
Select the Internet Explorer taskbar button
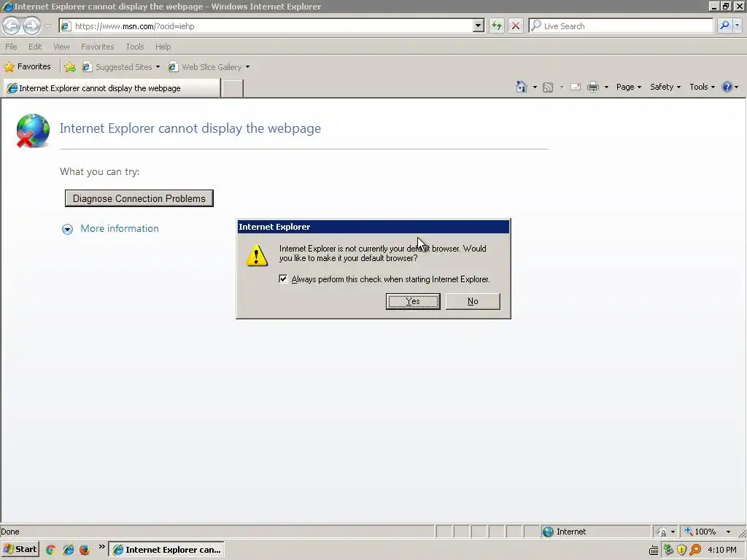[166, 550]
